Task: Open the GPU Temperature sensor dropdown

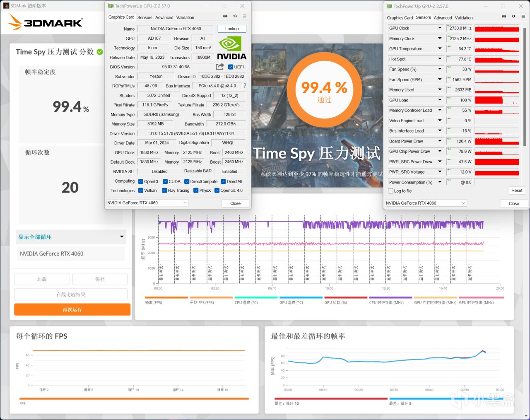Action: coord(440,49)
